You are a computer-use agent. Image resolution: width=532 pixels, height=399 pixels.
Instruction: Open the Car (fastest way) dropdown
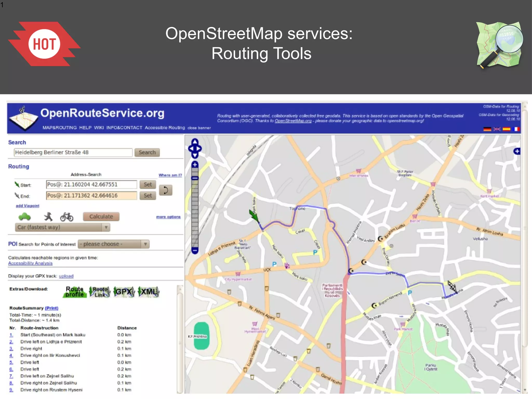[63, 227]
